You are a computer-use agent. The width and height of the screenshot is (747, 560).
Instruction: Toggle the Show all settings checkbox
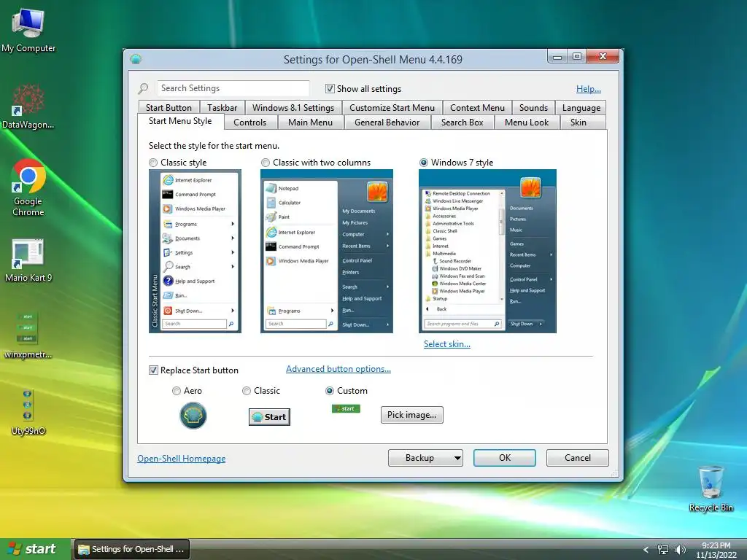click(x=330, y=88)
